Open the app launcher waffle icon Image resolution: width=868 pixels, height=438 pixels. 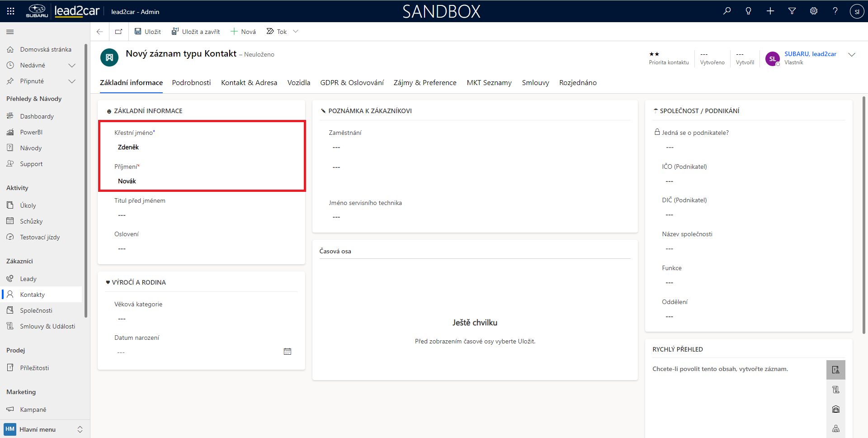[x=11, y=11]
